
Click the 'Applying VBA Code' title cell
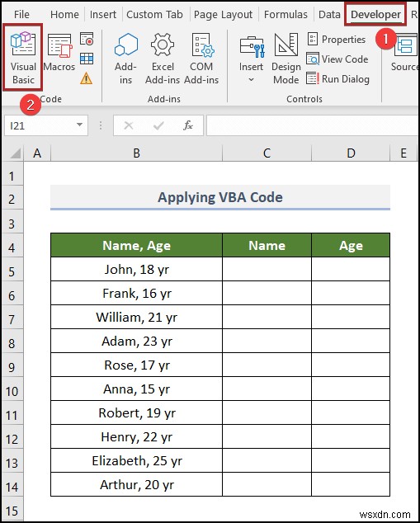(220, 197)
